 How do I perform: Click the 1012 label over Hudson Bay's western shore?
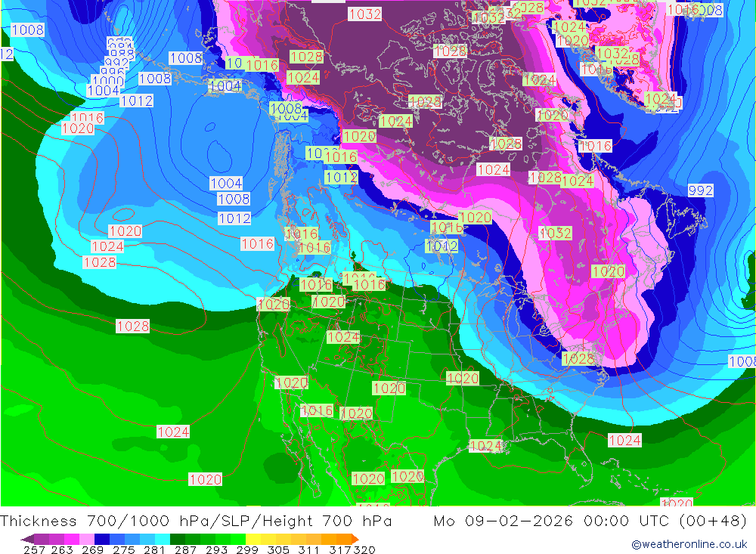442,246
